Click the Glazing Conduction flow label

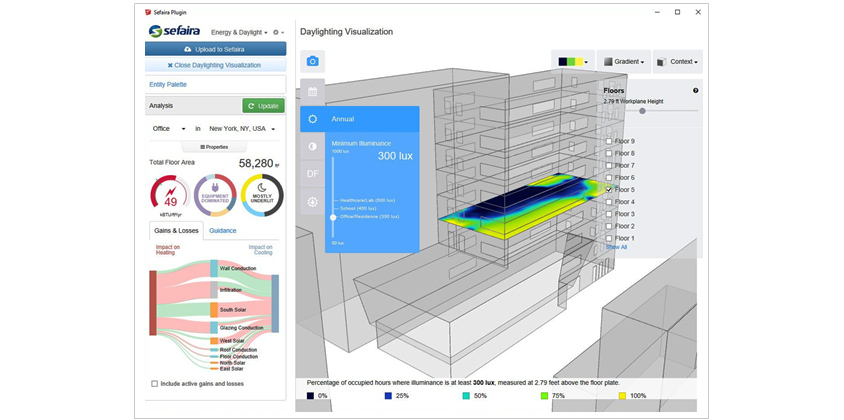242,327
